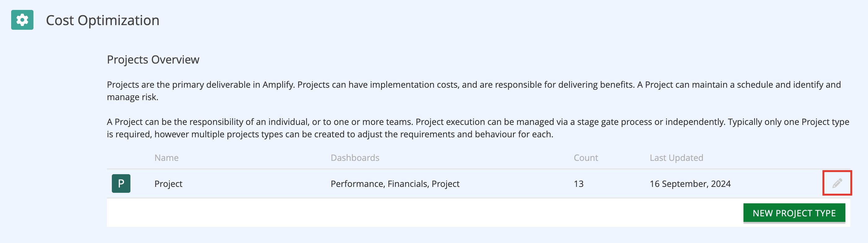868x243 pixels.
Task: Click the Last Updated column header
Action: click(676, 158)
